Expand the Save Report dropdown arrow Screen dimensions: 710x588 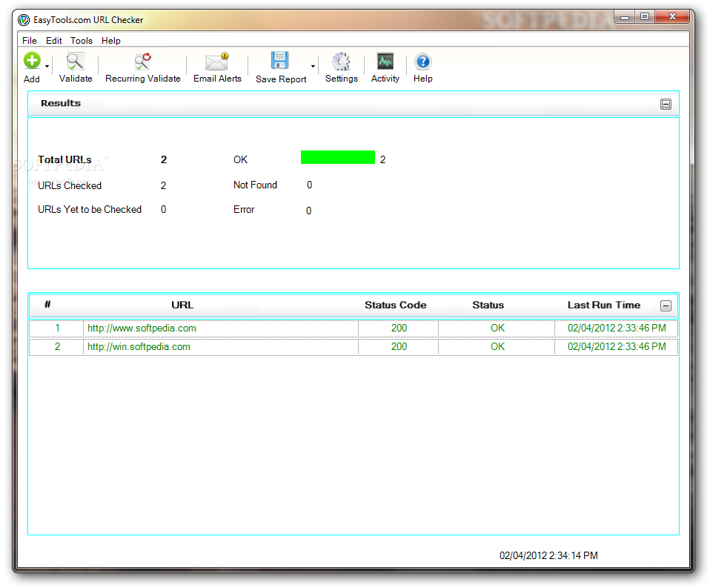[313, 67]
